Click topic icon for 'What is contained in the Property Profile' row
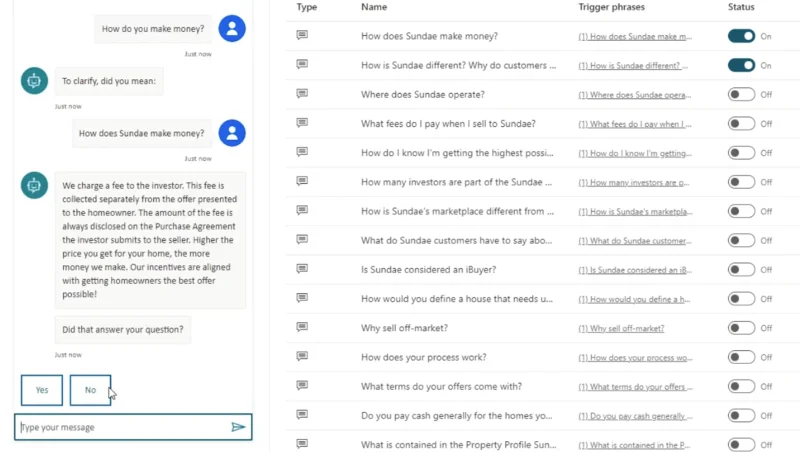This screenshot has height=452, width=800. click(302, 443)
